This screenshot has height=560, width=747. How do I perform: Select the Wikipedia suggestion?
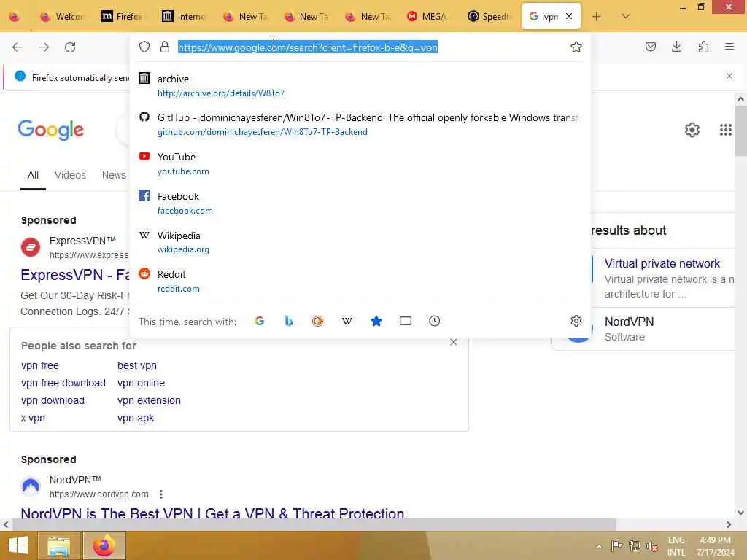(360, 242)
